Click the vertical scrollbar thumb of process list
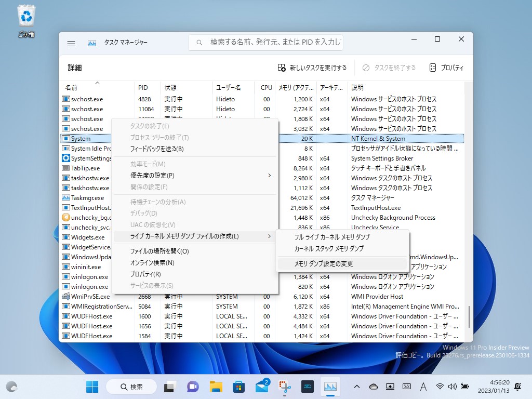Screen dimensions: 532x399 point(469,317)
